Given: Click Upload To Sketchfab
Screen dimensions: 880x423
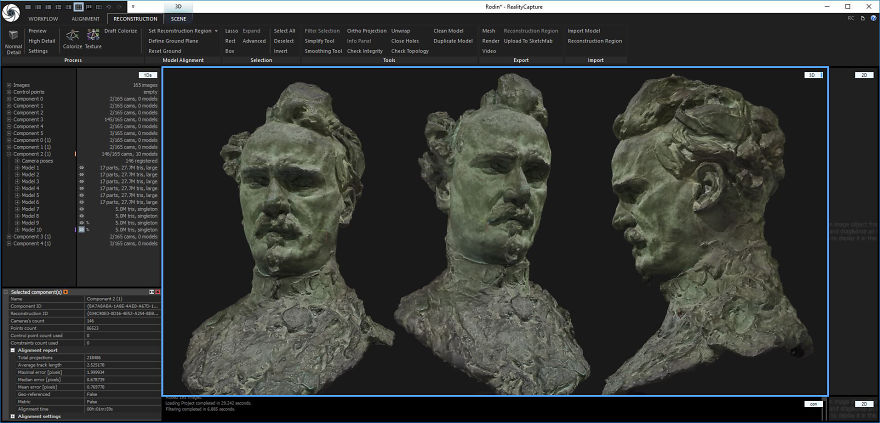Looking at the screenshot, I should 530,41.
